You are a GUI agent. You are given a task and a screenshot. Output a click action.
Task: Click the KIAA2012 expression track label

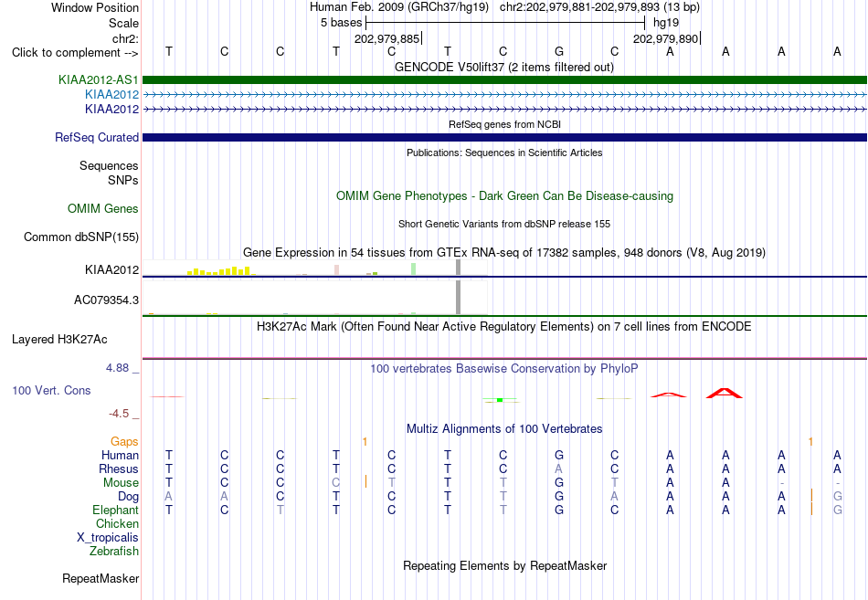[111, 269]
